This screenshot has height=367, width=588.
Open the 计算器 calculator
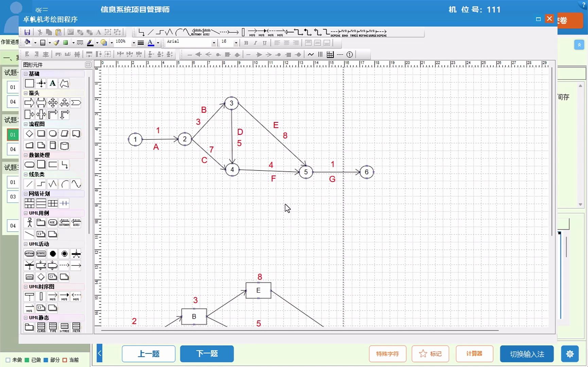[x=474, y=354]
